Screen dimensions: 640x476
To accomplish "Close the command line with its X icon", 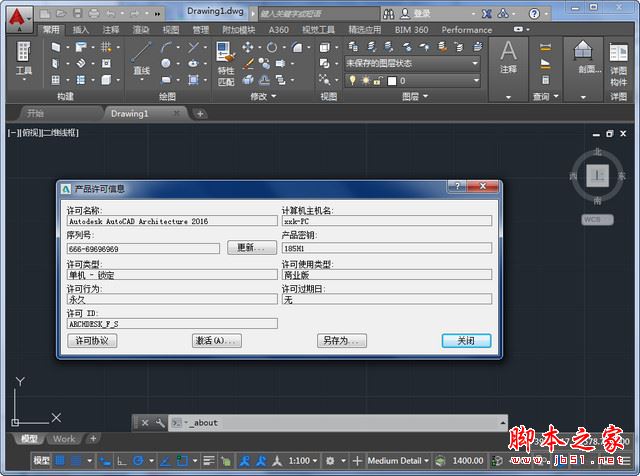I will pos(145,423).
